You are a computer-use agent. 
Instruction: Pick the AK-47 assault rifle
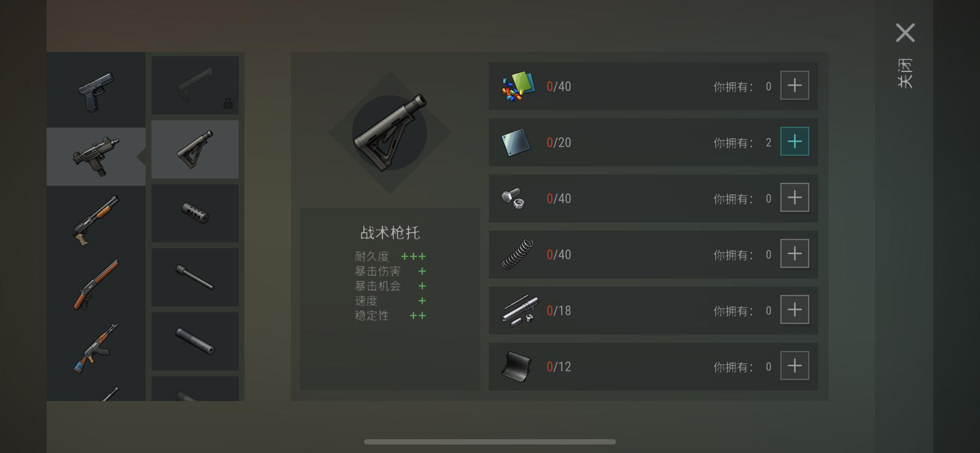point(96,348)
